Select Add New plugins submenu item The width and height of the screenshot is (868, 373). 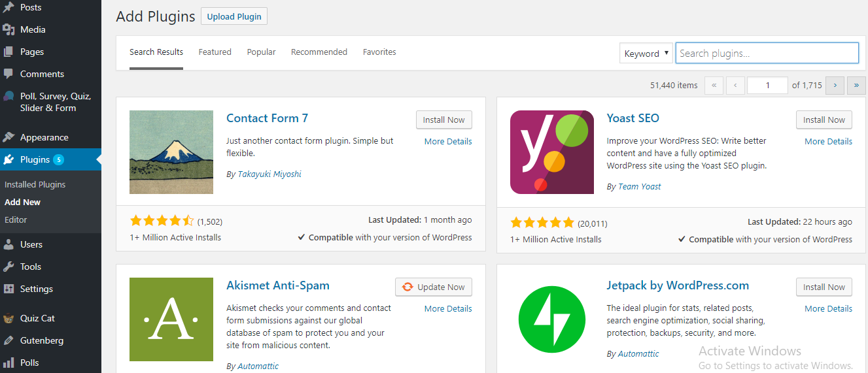click(23, 202)
